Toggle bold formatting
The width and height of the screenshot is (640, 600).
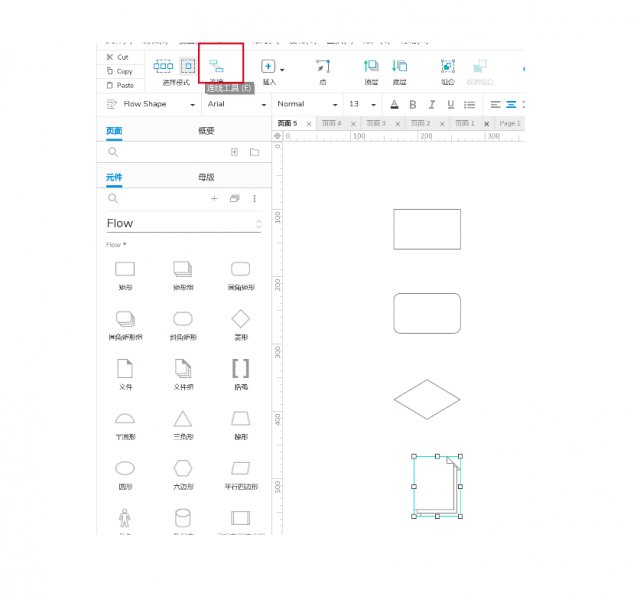(x=413, y=104)
